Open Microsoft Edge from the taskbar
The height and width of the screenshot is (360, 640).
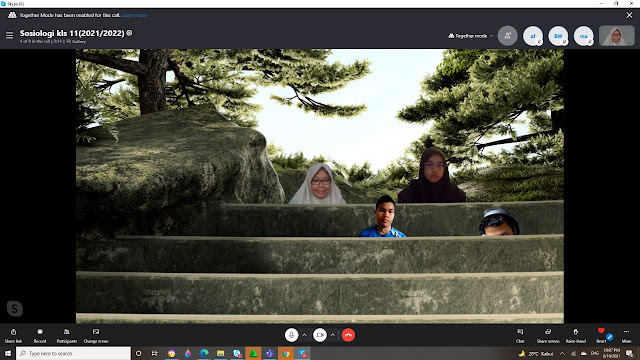coord(204,353)
